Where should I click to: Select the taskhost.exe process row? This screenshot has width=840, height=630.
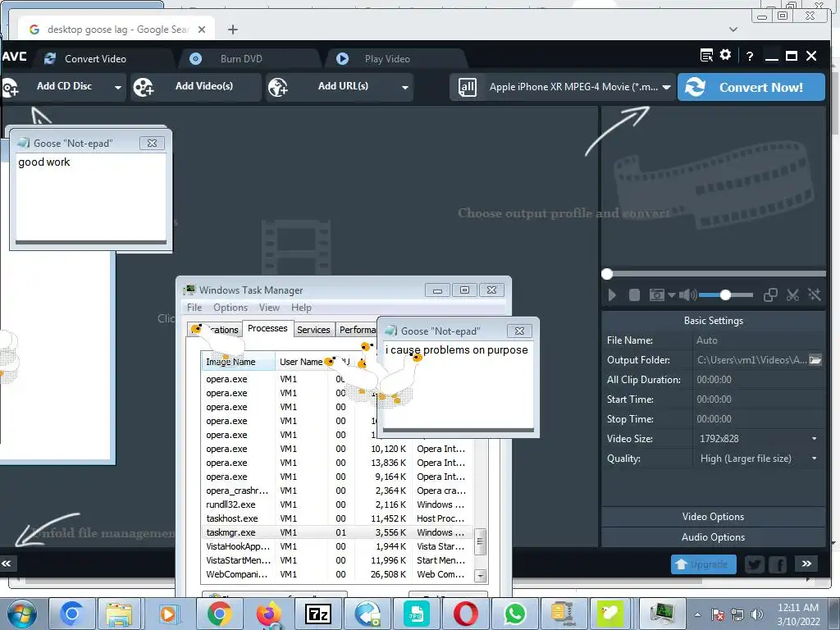336,518
